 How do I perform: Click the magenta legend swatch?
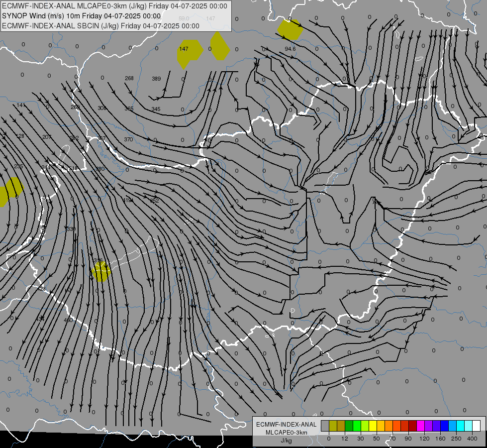pyautogui.click(x=420, y=426)
